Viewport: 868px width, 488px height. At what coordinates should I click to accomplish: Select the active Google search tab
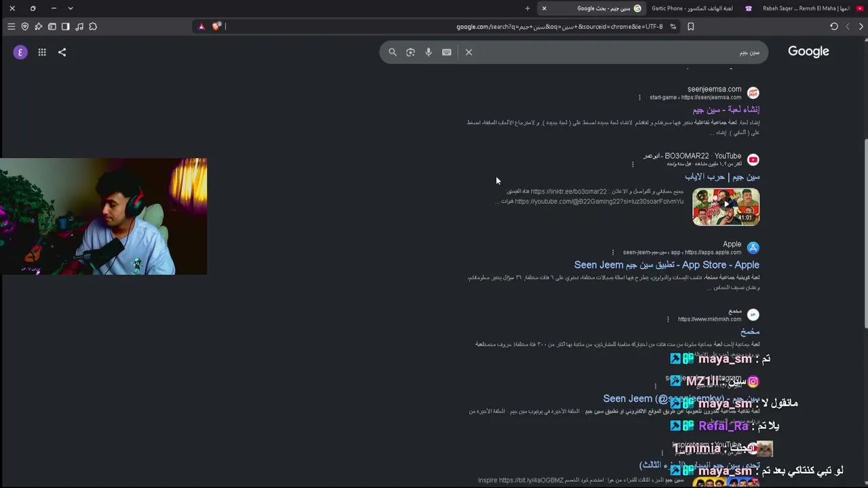[x=592, y=8]
